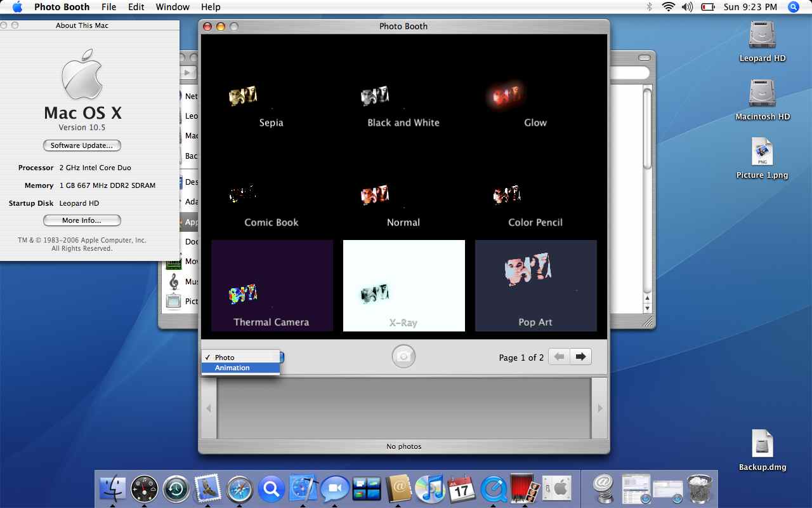Open iChat from the Dock
The width and height of the screenshot is (812, 508).
click(335, 490)
